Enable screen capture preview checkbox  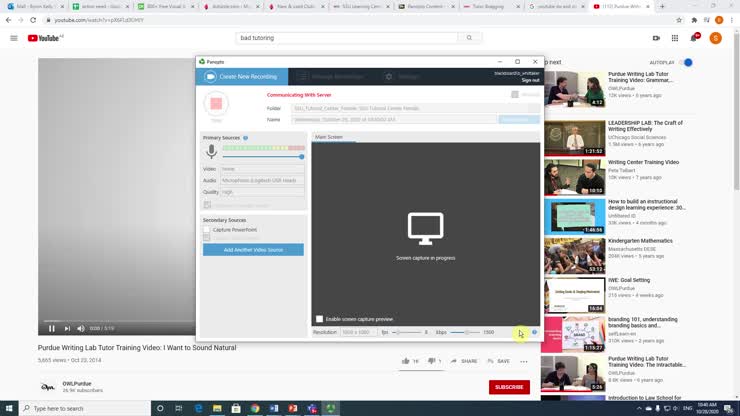click(x=320, y=319)
